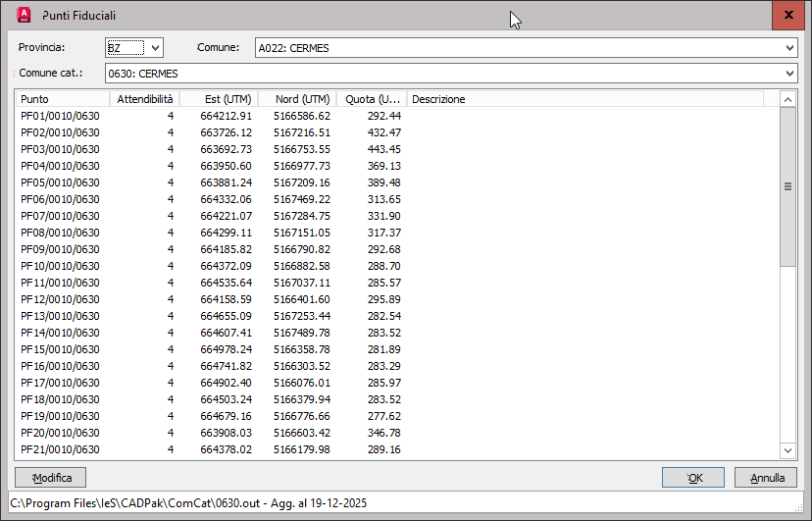The image size is (812, 521).
Task: Confirm with the OK button
Action: tap(693, 478)
